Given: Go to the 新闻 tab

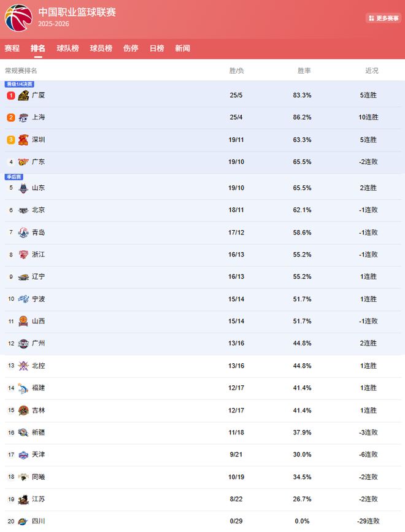Looking at the screenshot, I should [182, 48].
